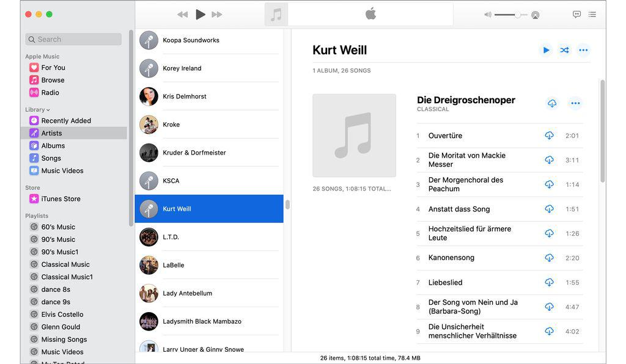Download Hochzeitslied für ärmere Leute
The width and height of the screenshot is (626, 364).
[550, 234]
